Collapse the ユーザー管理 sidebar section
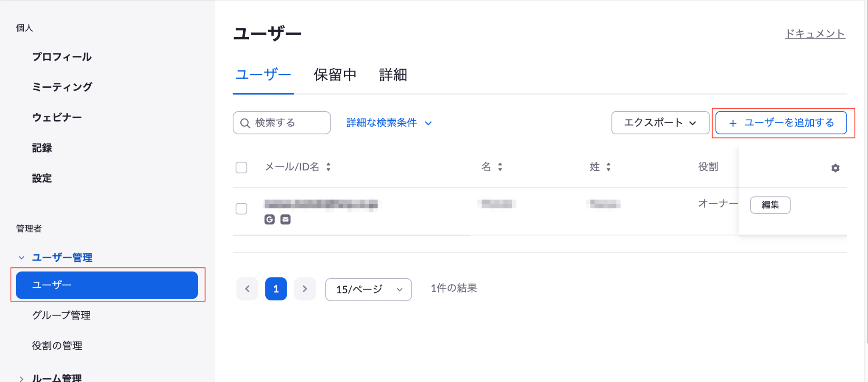This screenshot has height=382, width=868. pos(22,257)
